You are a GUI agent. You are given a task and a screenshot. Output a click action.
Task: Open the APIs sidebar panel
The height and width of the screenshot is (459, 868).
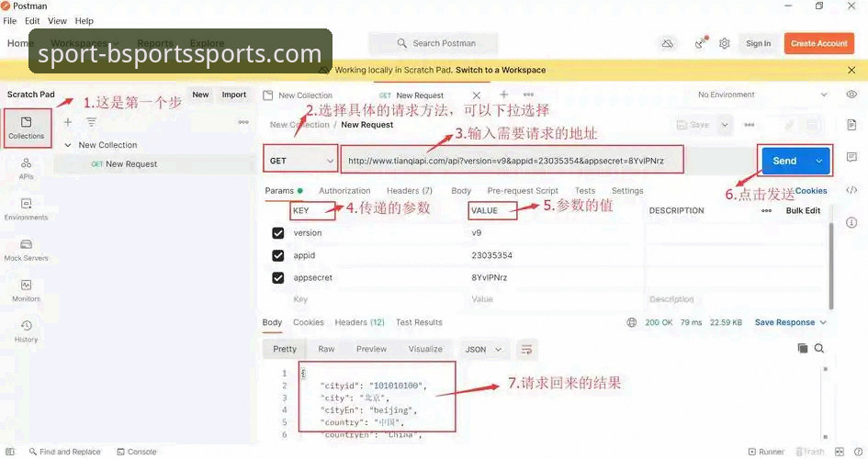26,169
